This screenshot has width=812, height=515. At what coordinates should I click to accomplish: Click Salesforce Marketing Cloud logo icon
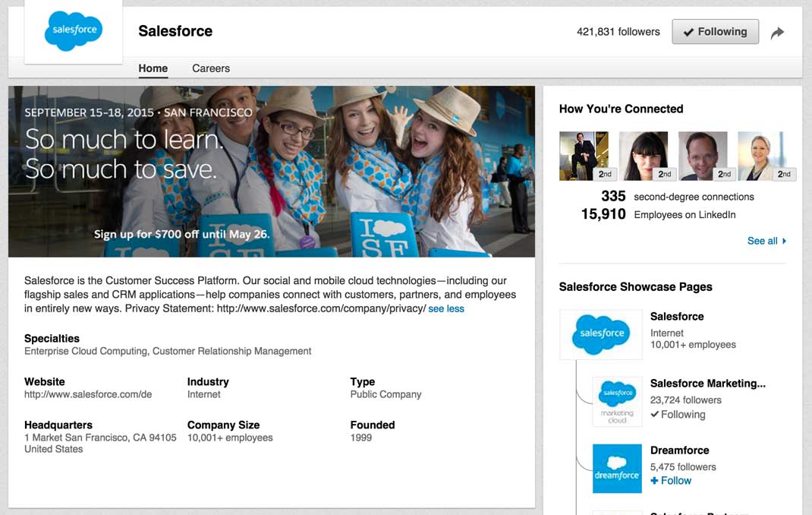[x=617, y=402]
